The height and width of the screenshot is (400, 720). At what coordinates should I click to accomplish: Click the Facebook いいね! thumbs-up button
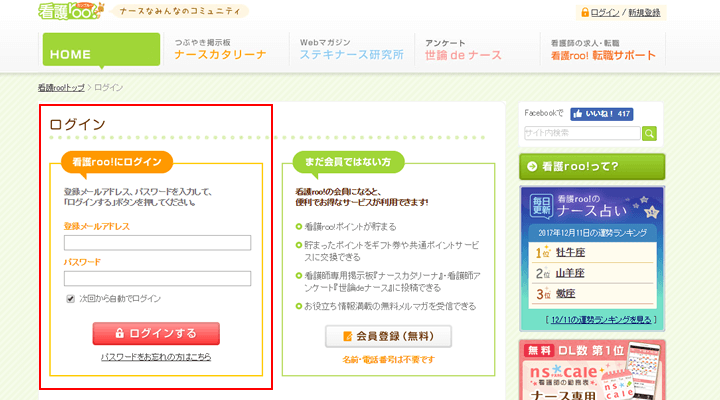click(602, 114)
